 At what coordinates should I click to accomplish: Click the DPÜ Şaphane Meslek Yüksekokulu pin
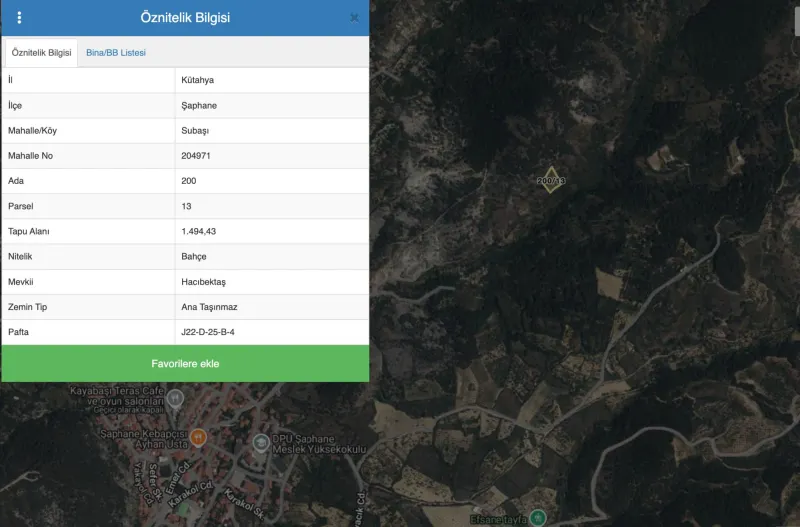pos(261,443)
